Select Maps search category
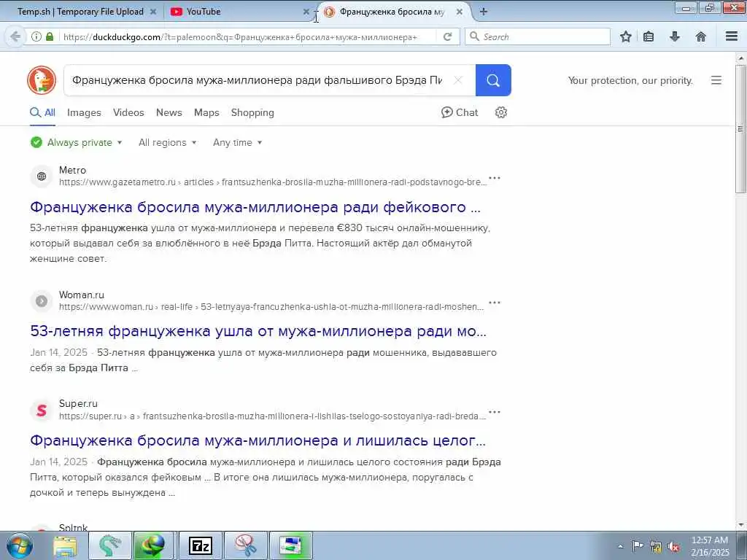Screen dimensions: 747x560 [206, 112]
